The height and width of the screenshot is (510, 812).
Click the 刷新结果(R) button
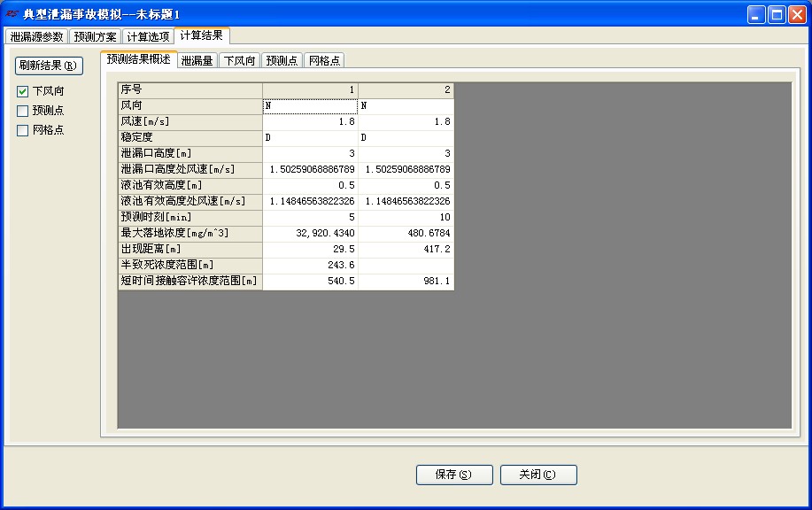(x=49, y=66)
